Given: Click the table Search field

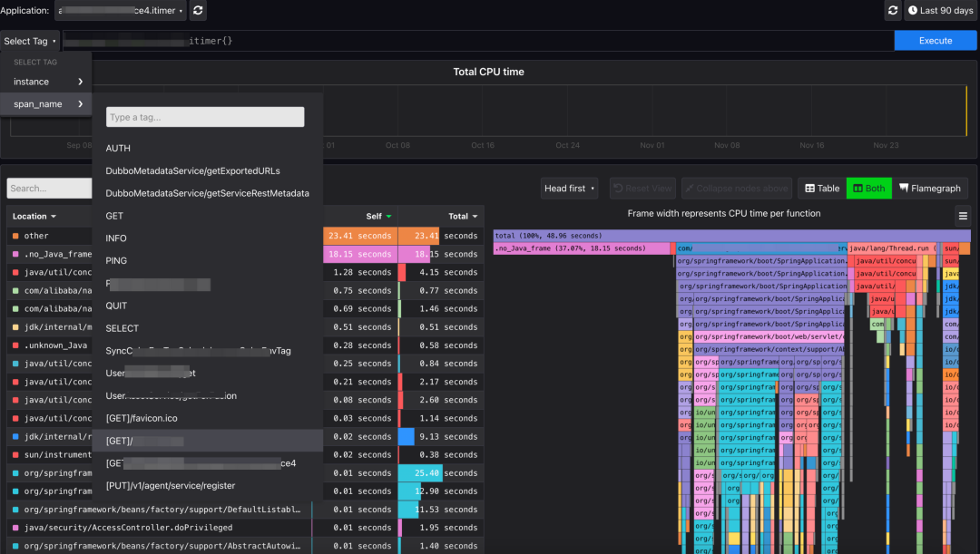Looking at the screenshot, I should [49, 188].
